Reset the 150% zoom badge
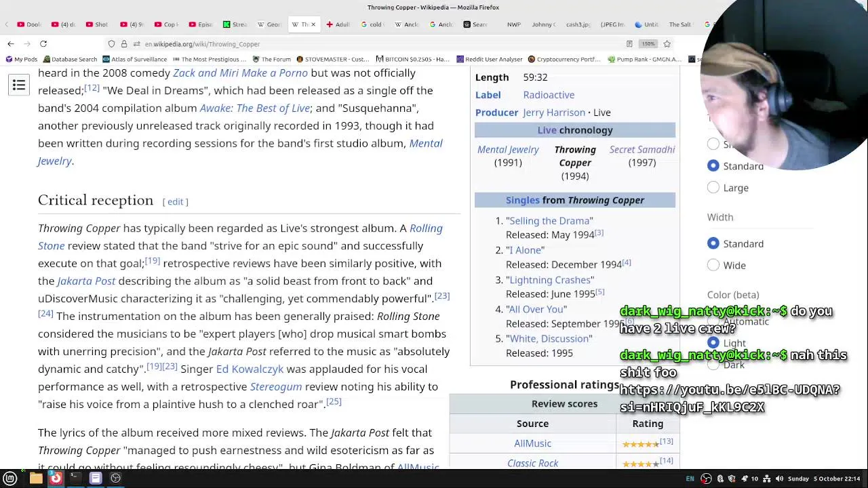Image resolution: width=868 pixels, height=488 pixels. [648, 44]
